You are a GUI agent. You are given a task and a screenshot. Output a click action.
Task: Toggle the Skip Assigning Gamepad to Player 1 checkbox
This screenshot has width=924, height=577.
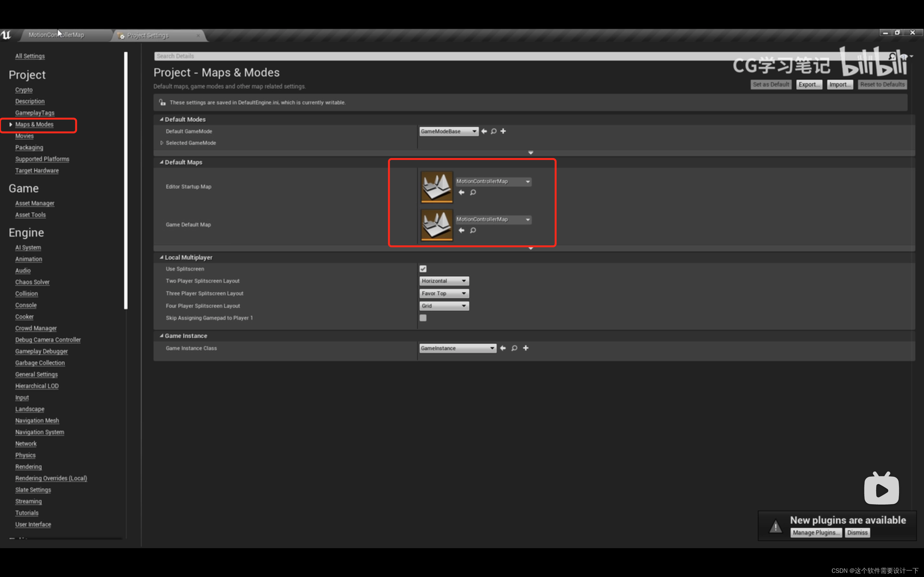pos(423,318)
